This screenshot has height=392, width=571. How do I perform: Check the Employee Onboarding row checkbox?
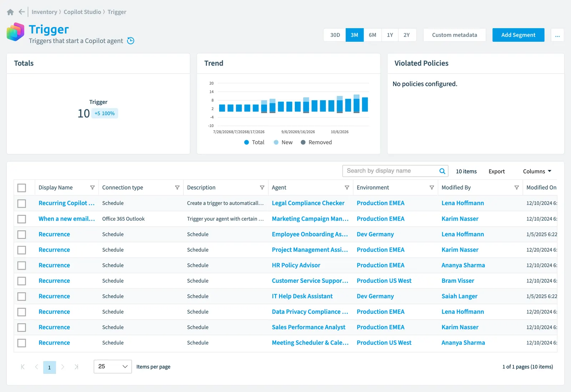[22, 235]
